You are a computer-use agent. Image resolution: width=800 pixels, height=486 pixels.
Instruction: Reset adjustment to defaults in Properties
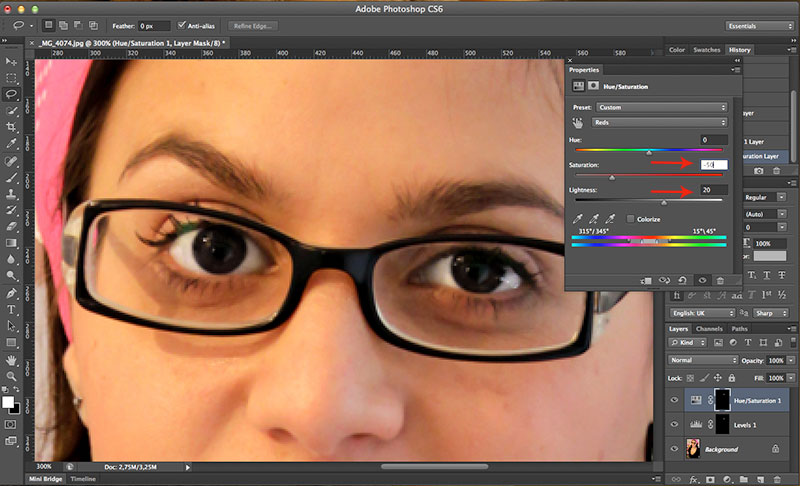682,280
